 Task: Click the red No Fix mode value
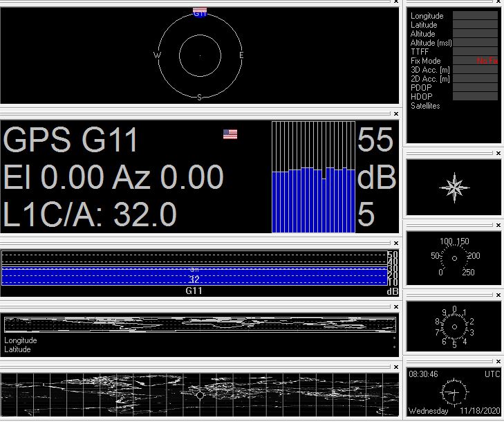point(487,61)
